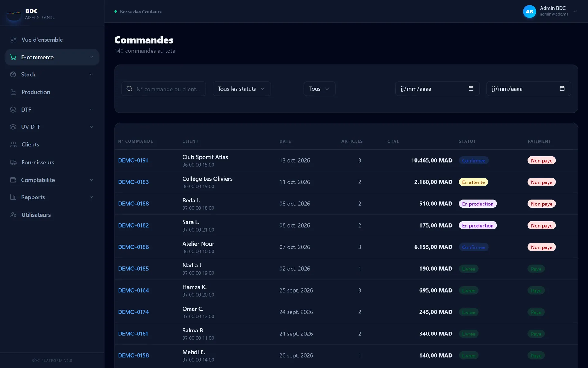Viewport: 588px width, 368px height.
Task: Open the second date field calendar picker
Action: click(562, 89)
